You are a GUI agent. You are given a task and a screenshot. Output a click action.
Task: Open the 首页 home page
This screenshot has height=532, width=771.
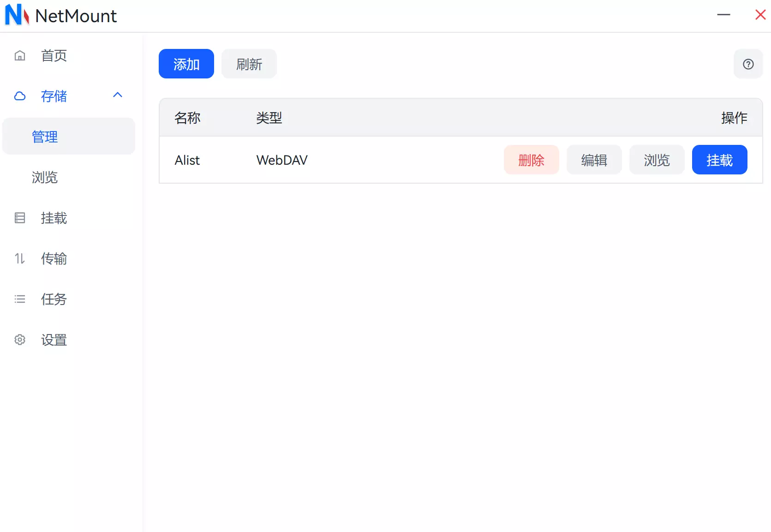[x=54, y=56]
